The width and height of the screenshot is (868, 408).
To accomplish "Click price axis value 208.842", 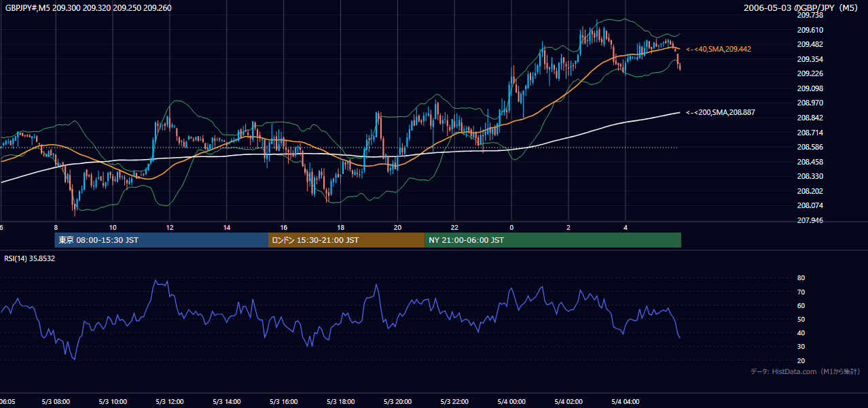I will point(810,118).
